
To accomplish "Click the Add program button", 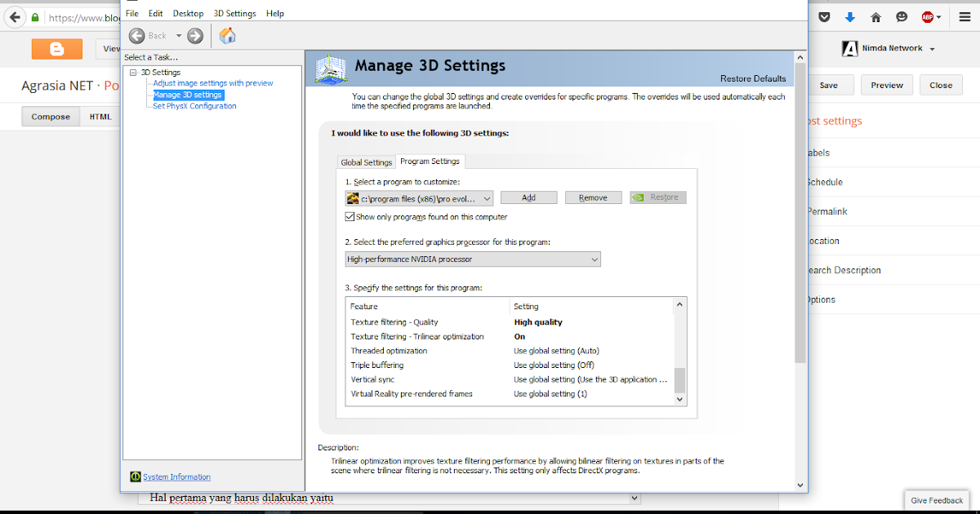I will [x=528, y=197].
